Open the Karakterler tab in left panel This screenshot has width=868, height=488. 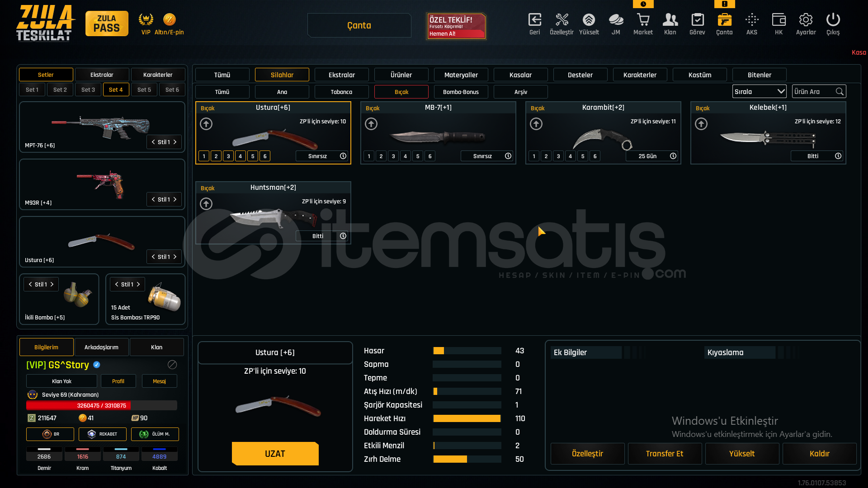(158, 75)
